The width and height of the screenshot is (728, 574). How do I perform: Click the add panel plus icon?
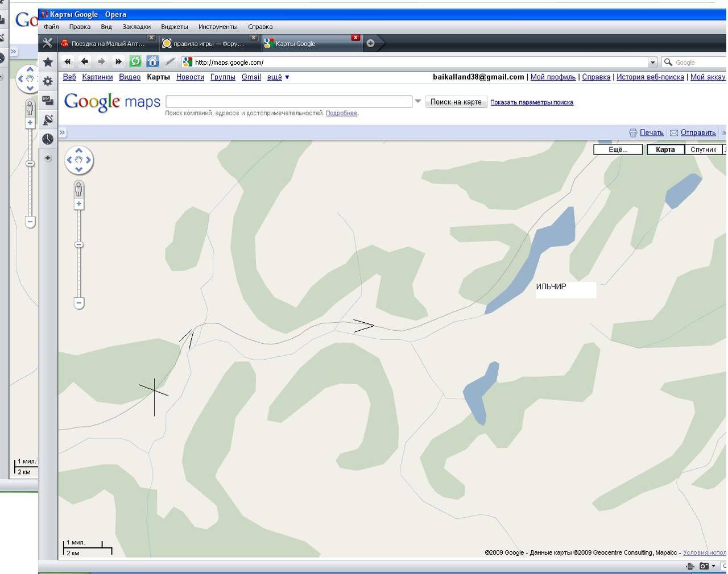coord(48,158)
